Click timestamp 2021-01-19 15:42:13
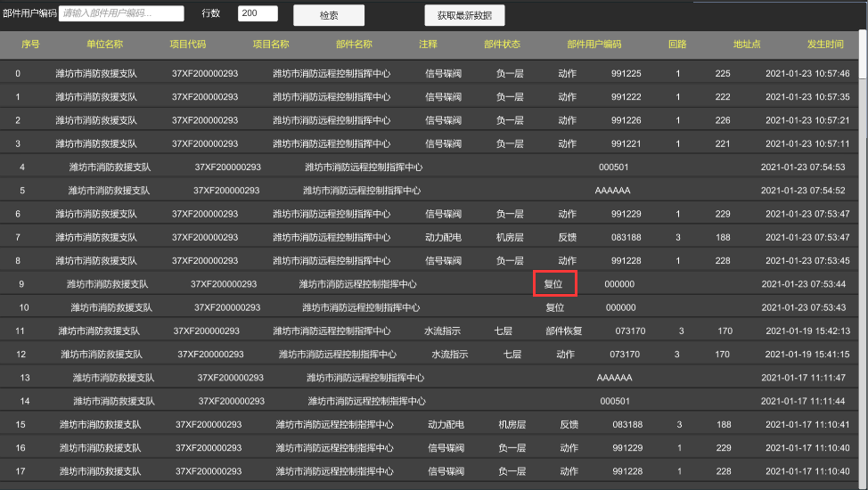 coord(808,331)
